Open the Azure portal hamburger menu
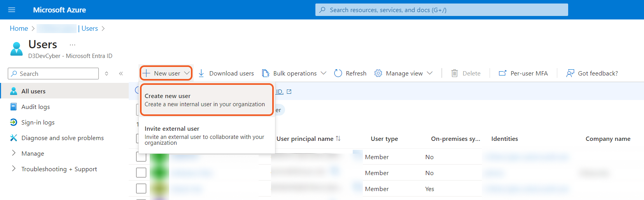644x200 pixels. click(x=12, y=10)
